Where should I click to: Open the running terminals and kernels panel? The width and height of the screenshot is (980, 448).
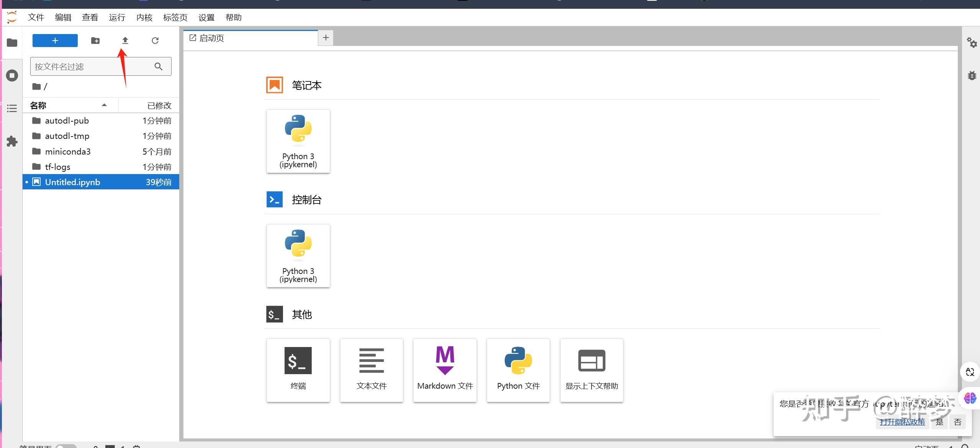[x=12, y=75]
